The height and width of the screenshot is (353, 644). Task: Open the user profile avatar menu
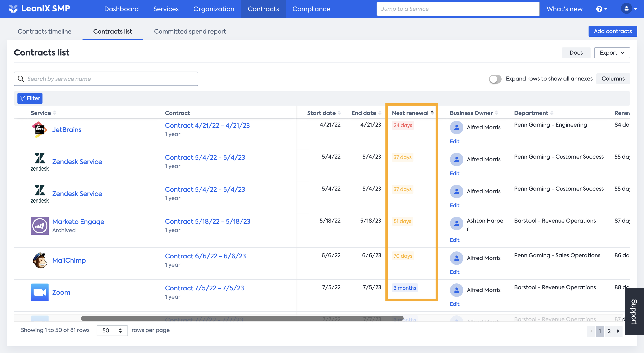pyautogui.click(x=626, y=9)
